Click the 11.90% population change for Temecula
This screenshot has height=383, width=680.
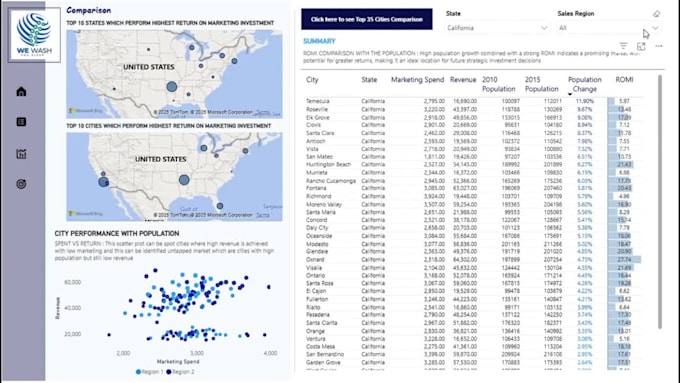pos(585,101)
